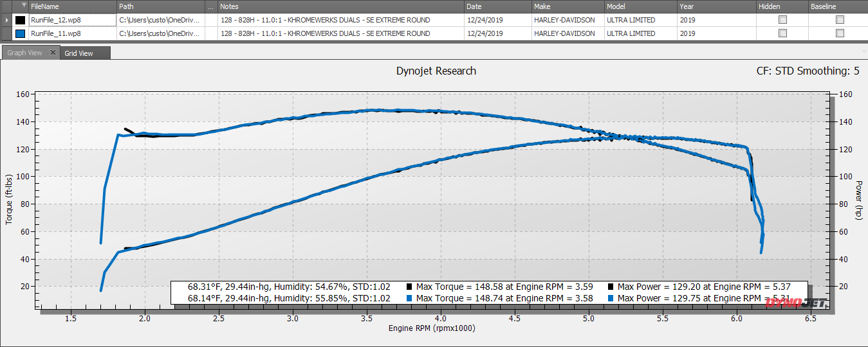
Task: Click the Path cell of RunFile_11.wp8
Action: tap(161, 33)
